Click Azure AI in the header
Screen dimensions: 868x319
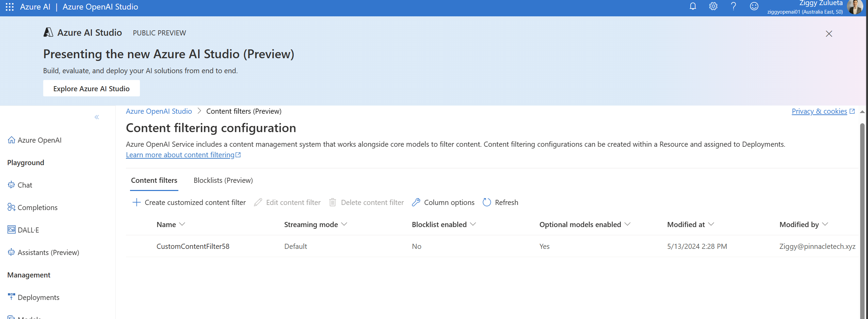35,7
